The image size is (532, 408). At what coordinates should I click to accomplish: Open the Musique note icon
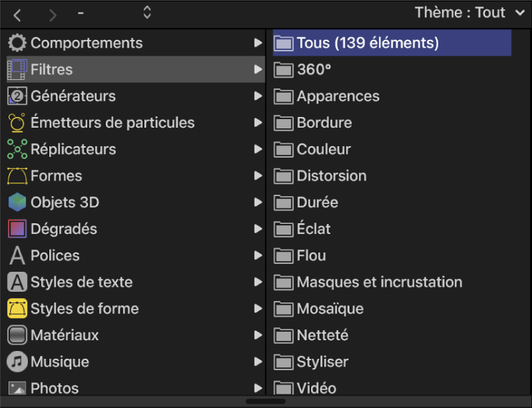17,362
